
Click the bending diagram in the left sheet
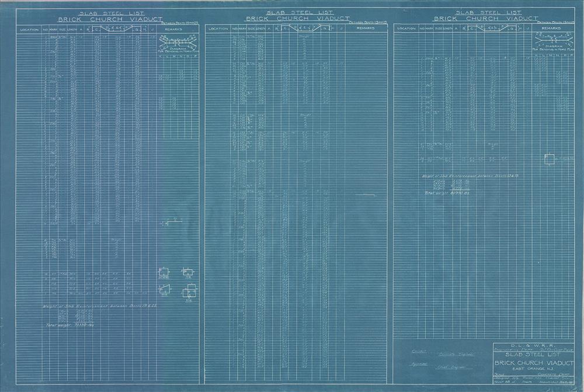coord(178,44)
